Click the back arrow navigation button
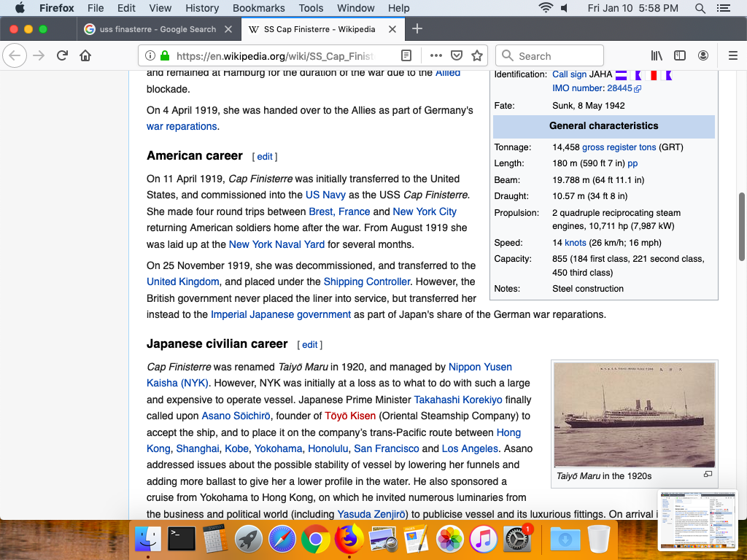 (16, 56)
